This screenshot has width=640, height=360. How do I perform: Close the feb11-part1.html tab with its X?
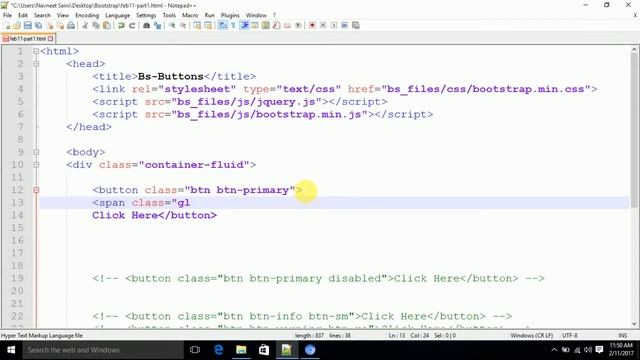click(x=51, y=39)
